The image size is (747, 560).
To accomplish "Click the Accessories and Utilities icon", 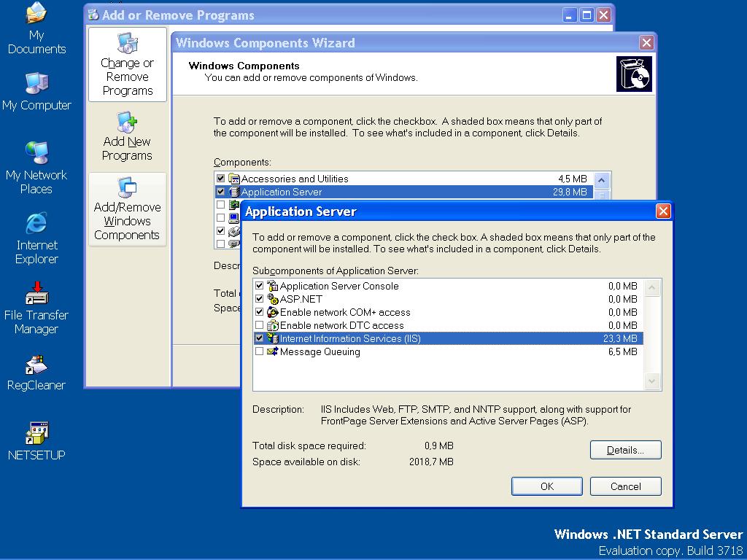I will (234, 179).
